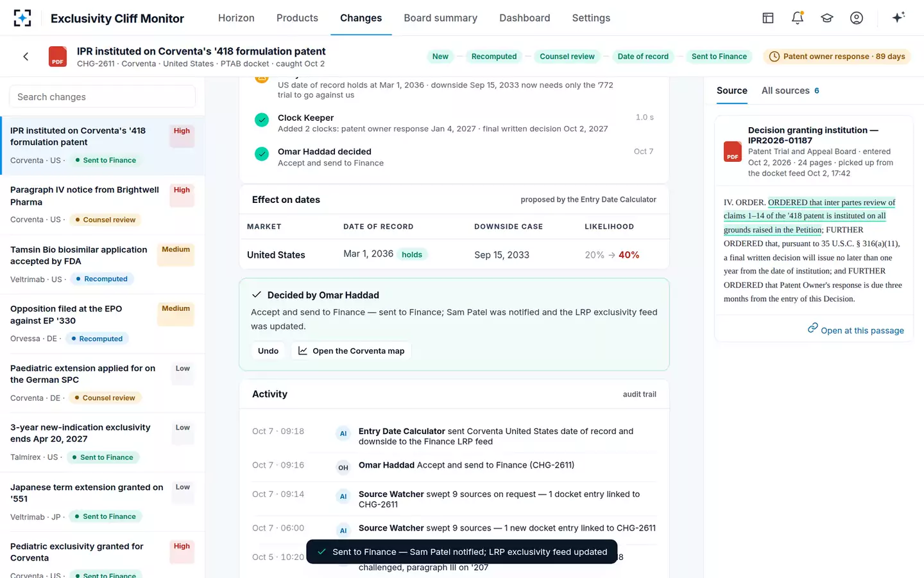
Task: Go to the Dashboard tab
Action: (x=525, y=18)
